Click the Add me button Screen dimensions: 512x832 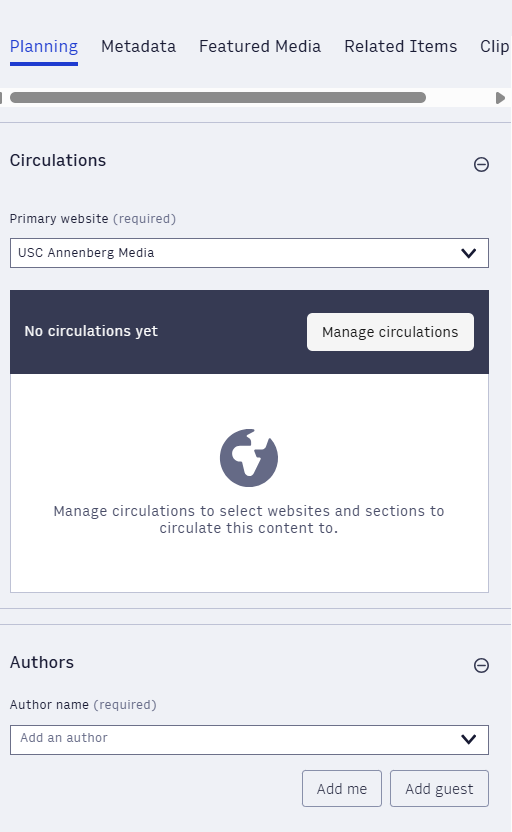click(342, 789)
